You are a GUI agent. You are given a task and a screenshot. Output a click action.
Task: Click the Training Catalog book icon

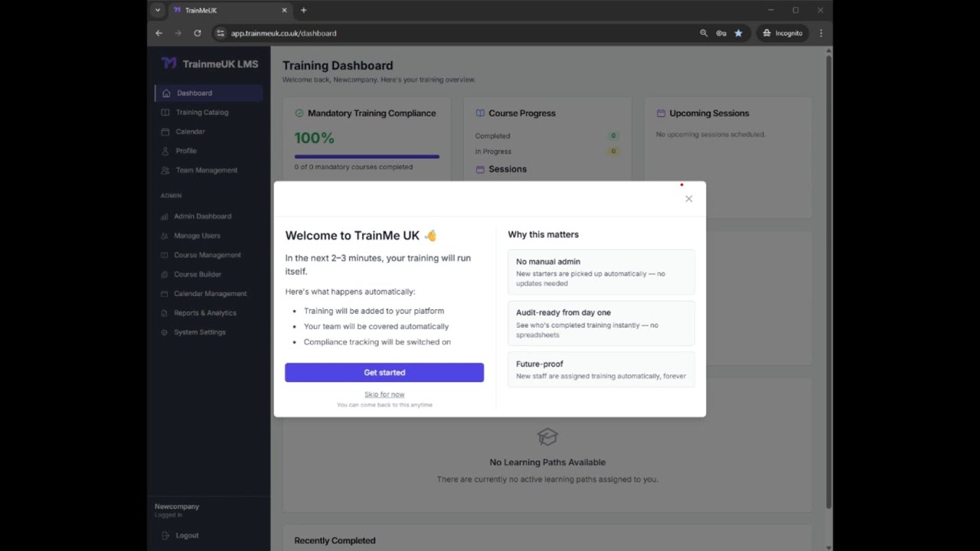(165, 112)
